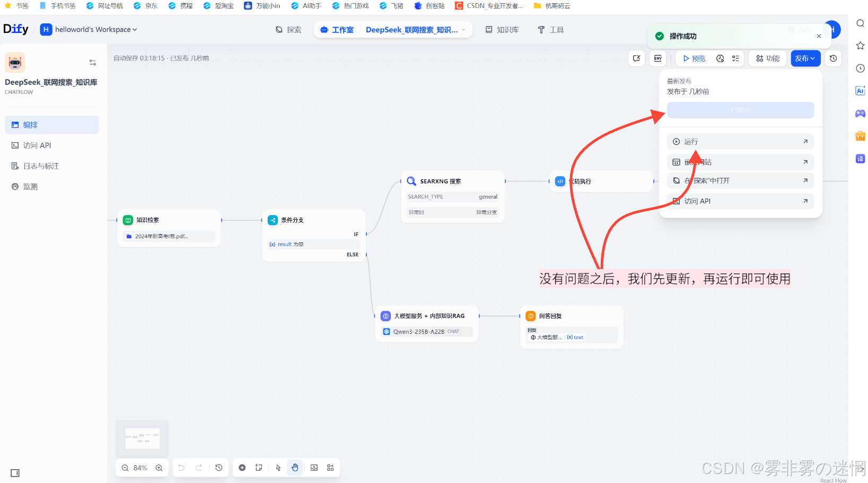
Task: Open the CSDN bookmark in bookmarks bar
Action: [489, 6]
